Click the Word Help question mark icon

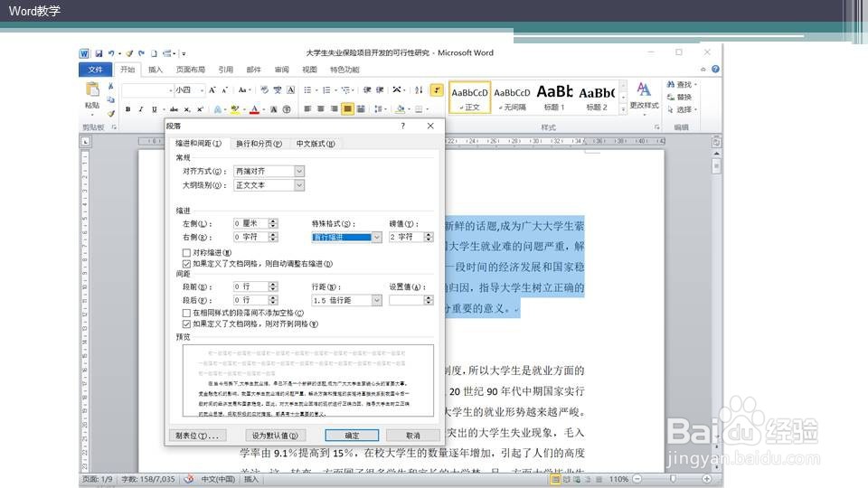[x=715, y=70]
